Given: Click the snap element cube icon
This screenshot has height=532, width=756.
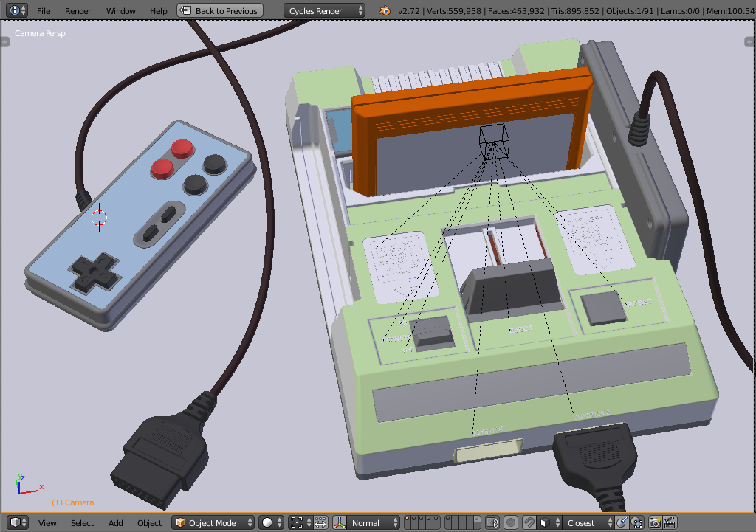Looking at the screenshot, I should 544,522.
